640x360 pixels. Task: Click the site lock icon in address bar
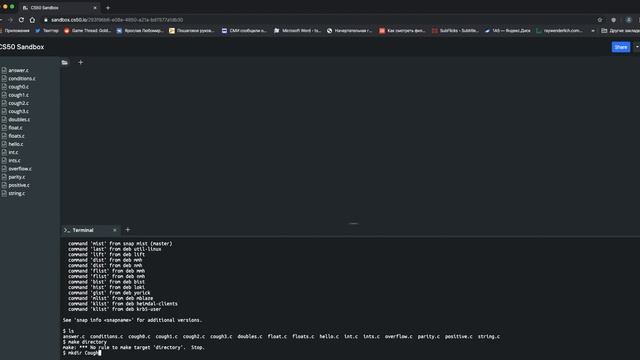[46, 20]
